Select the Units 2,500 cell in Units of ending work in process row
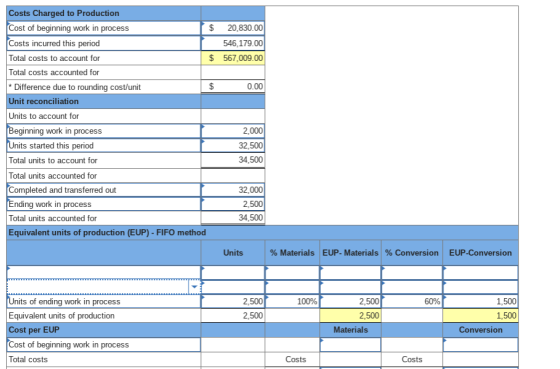This screenshot has height=369, width=560. 233,301
